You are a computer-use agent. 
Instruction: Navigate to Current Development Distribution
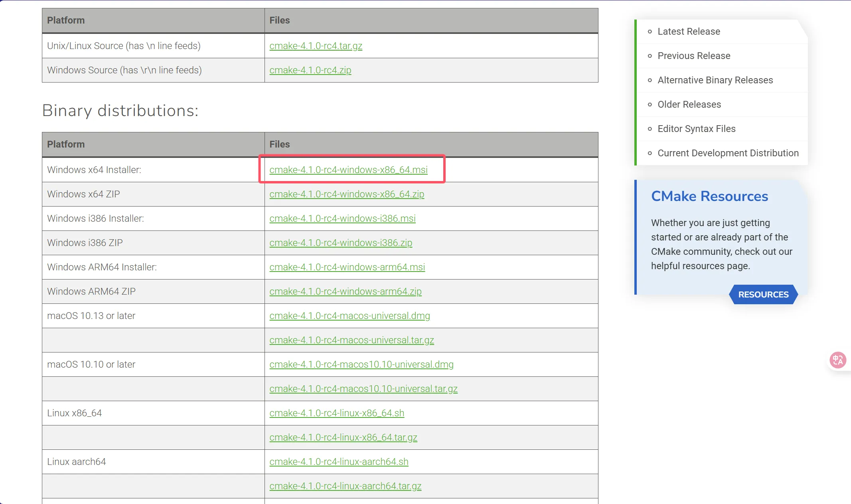click(728, 153)
